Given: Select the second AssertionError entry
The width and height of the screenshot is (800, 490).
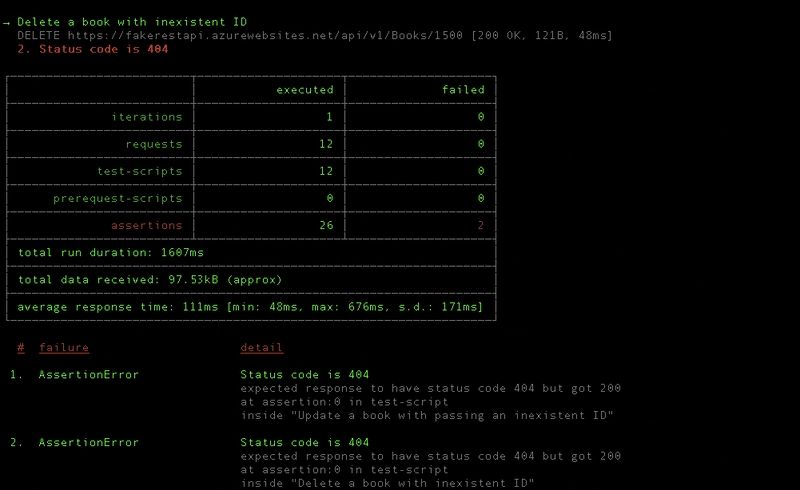Looking at the screenshot, I should [x=89, y=443].
